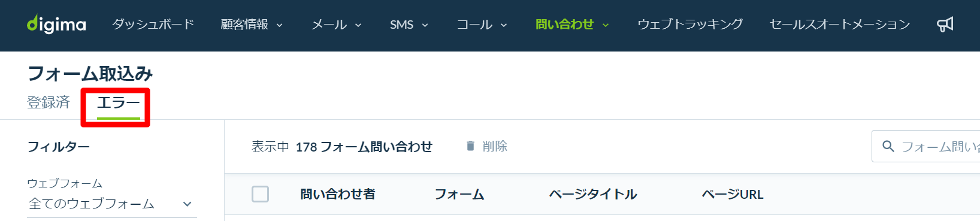Click the ページURL column header
This screenshot has width=980, height=221.
click(x=732, y=194)
